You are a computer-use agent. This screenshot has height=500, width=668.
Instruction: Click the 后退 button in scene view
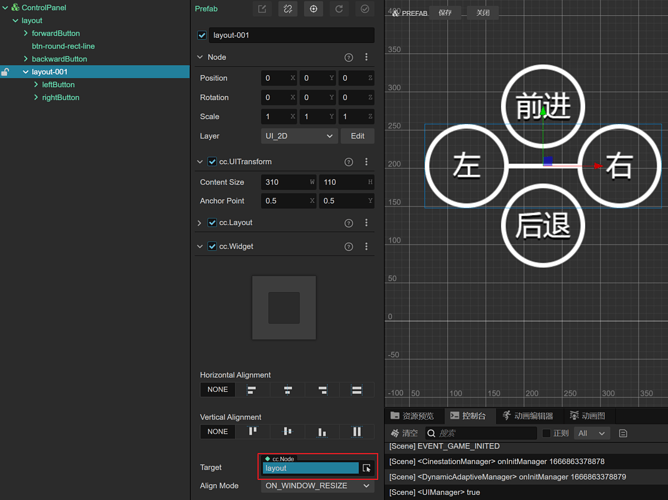(543, 226)
